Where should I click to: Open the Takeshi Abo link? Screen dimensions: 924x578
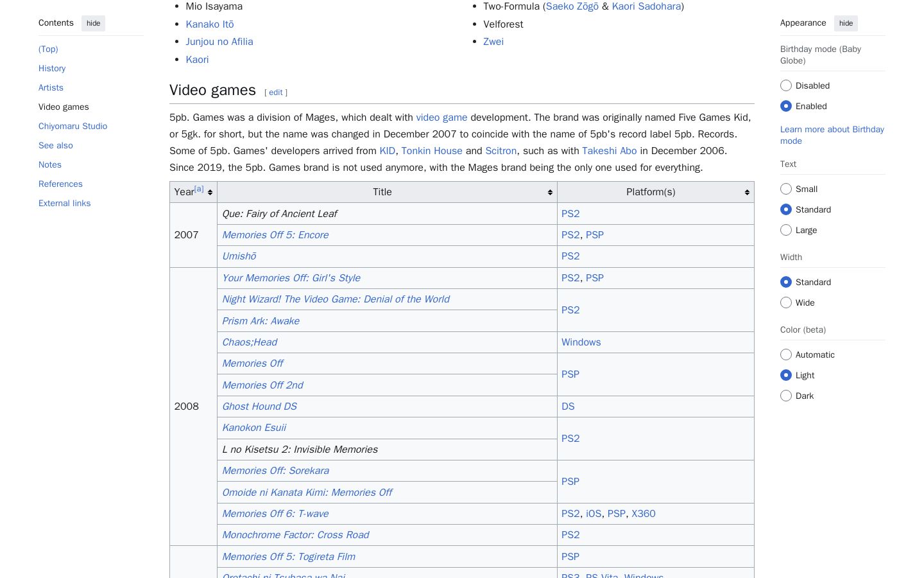click(610, 151)
